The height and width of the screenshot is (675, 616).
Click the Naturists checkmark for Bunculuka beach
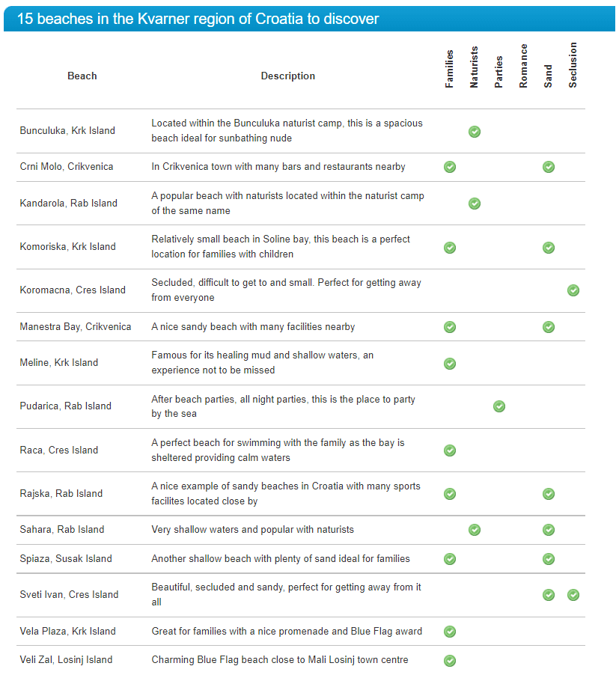click(475, 132)
